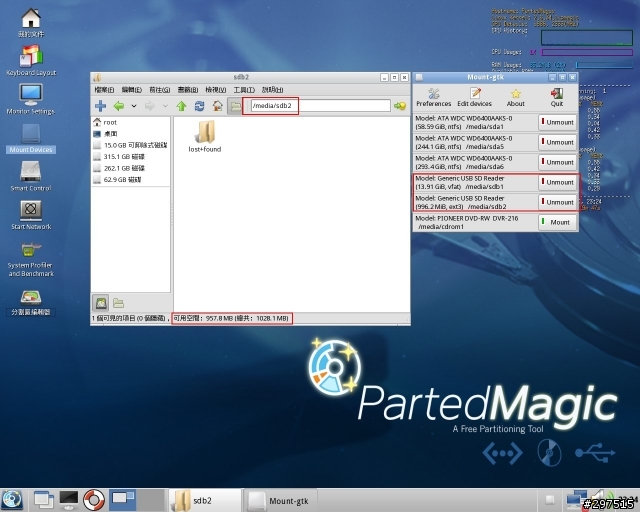This screenshot has height=512, width=640.
Task: Activate the sdb2 taskbar window button
Action: 205,501
